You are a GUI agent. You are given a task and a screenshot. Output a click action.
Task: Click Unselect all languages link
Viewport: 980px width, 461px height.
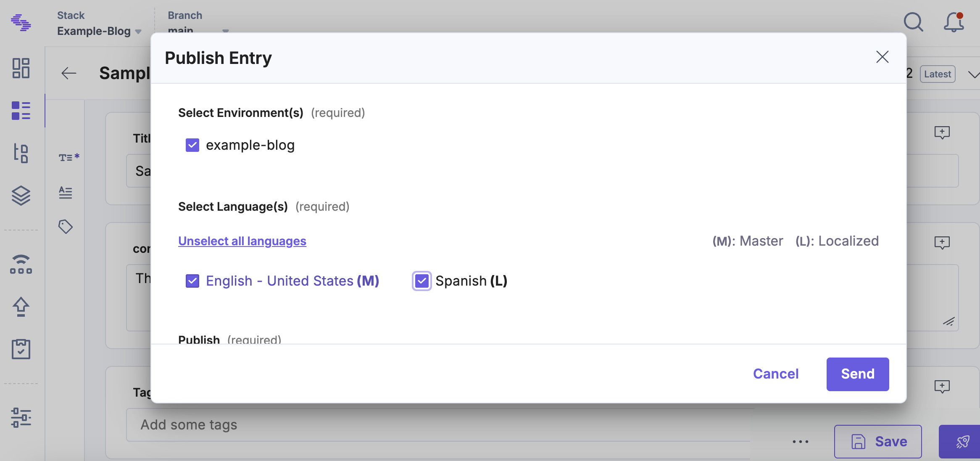click(242, 241)
